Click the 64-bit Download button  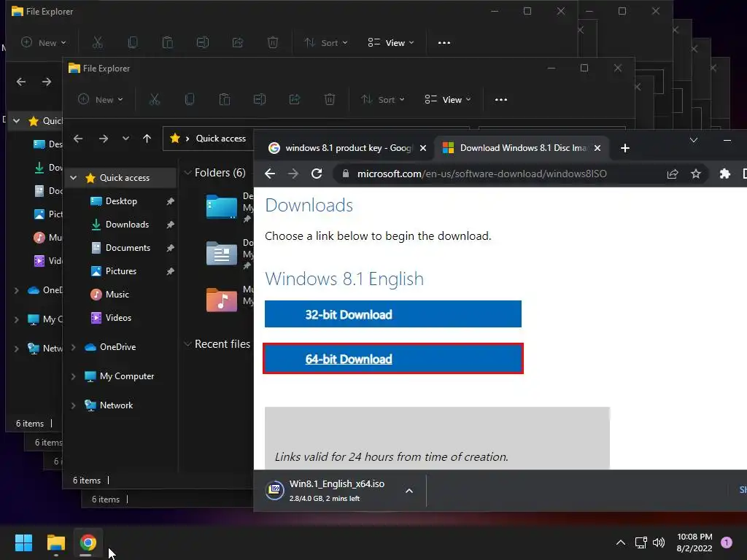(x=393, y=359)
